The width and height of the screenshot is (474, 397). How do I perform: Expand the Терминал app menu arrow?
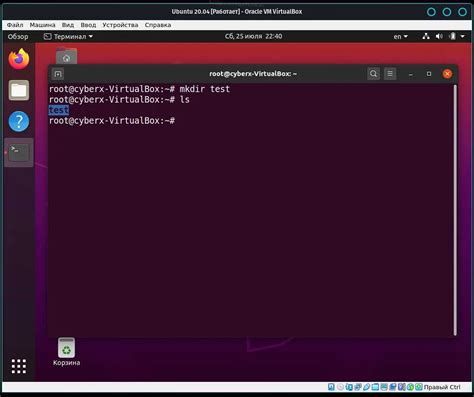point(91,36)
